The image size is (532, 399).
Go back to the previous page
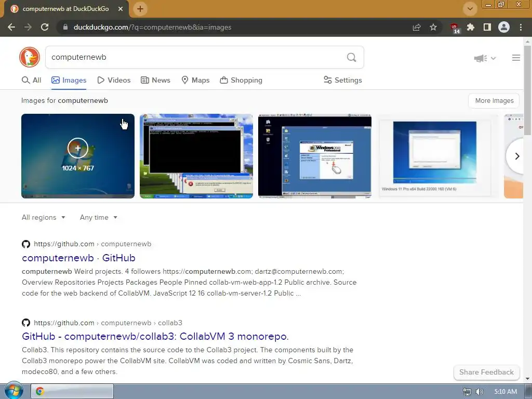(11, 27)
